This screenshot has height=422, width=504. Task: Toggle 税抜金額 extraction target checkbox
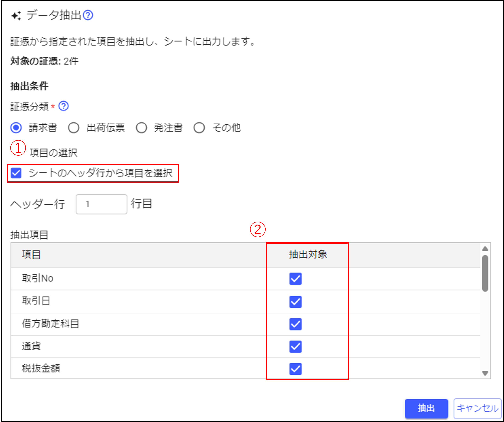[295, 369]
